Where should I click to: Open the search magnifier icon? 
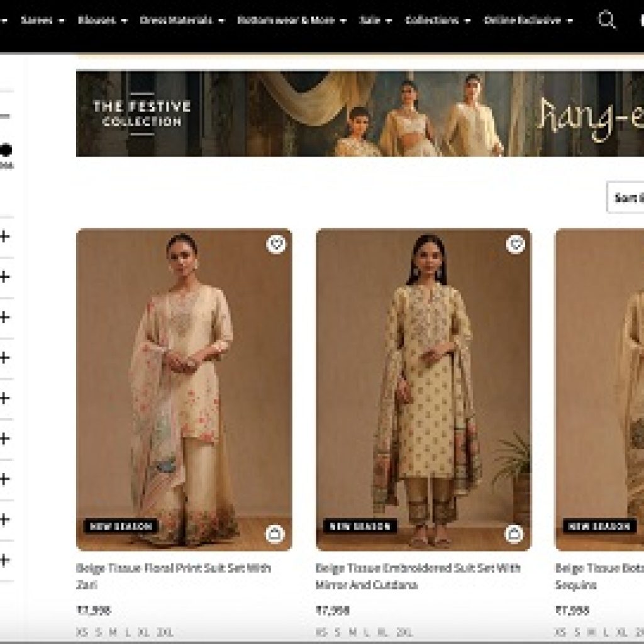(x=606, y=20)
